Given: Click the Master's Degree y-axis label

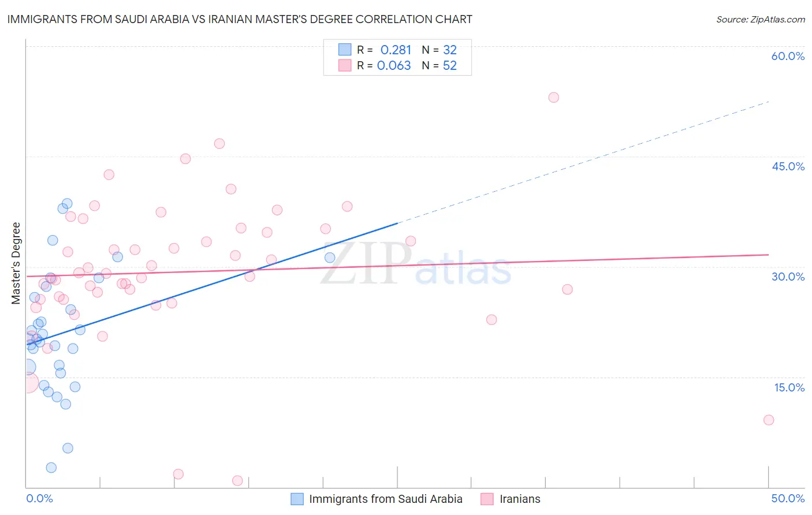Looking at the screenshot, I should pyautogui.click(x=16, y=263).
